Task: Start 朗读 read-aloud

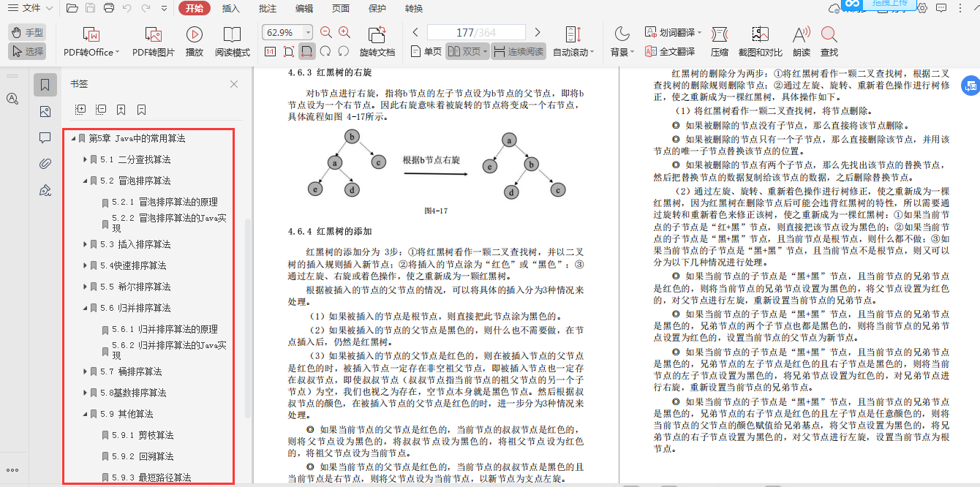Action: tap(802, 42)
